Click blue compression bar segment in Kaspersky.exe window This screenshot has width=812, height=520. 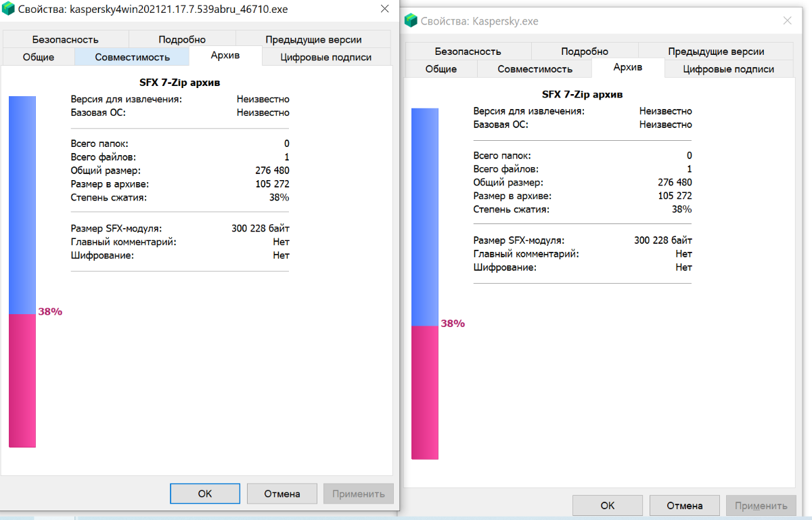(x=425, y=217)
